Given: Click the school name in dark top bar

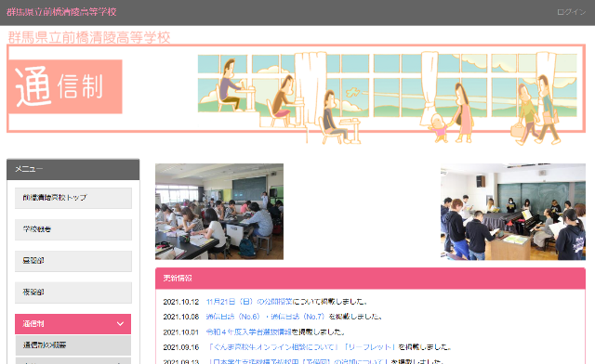Looking at the screenshot, I should tap(61, 12).
